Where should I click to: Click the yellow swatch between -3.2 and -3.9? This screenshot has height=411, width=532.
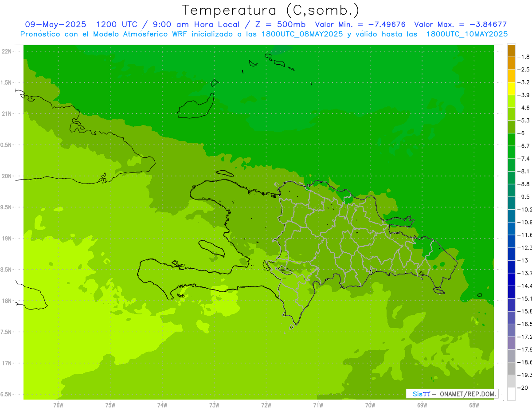pyautogui.click(x=511, y=89)
